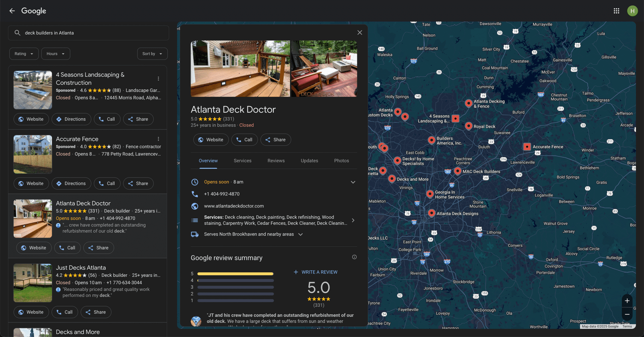Click the phone icon in details panel

[195, 194]
